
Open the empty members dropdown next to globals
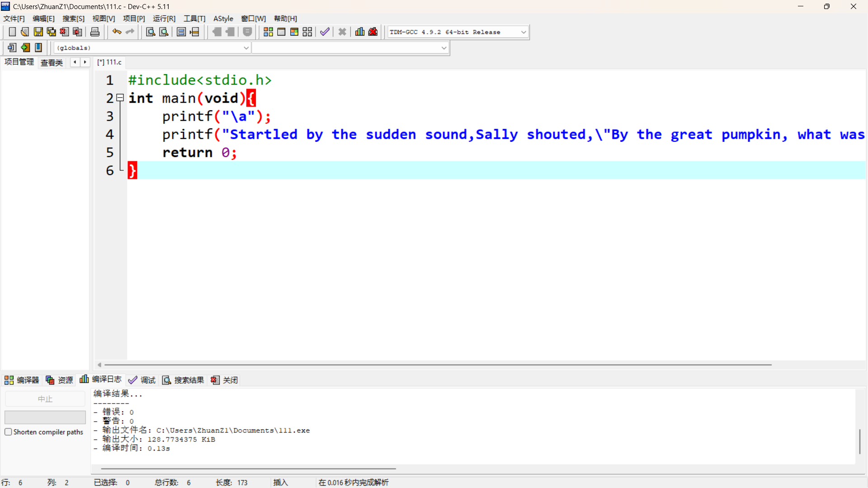(443, 48)
